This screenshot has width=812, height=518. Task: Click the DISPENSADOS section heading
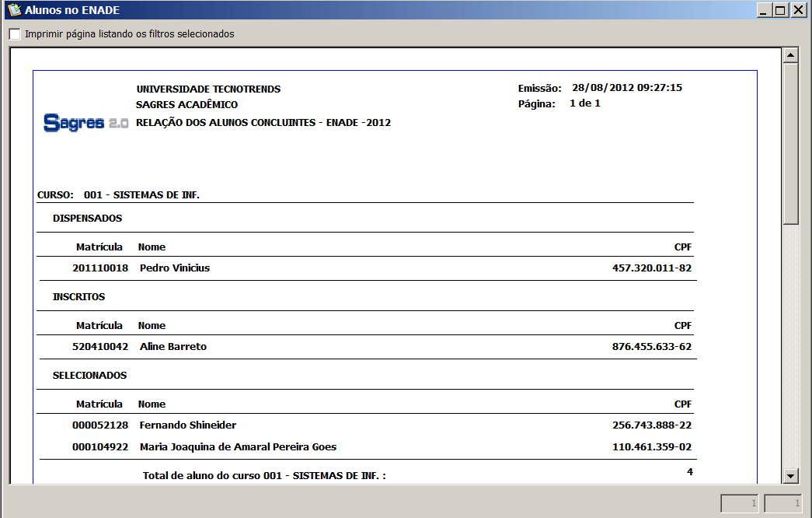(x=87, y=219)
